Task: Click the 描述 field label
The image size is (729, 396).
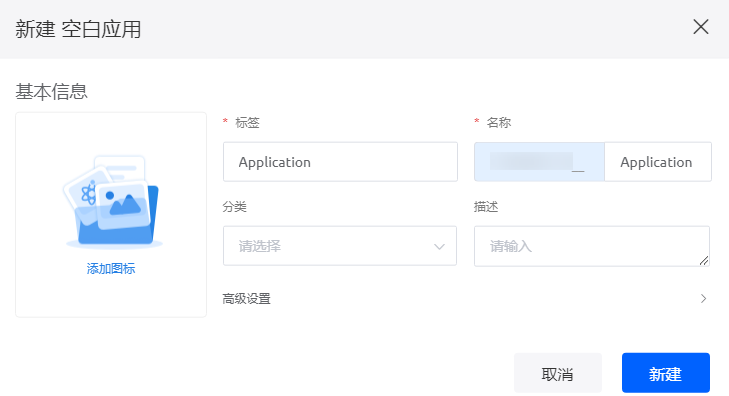Action: (486, 207)
